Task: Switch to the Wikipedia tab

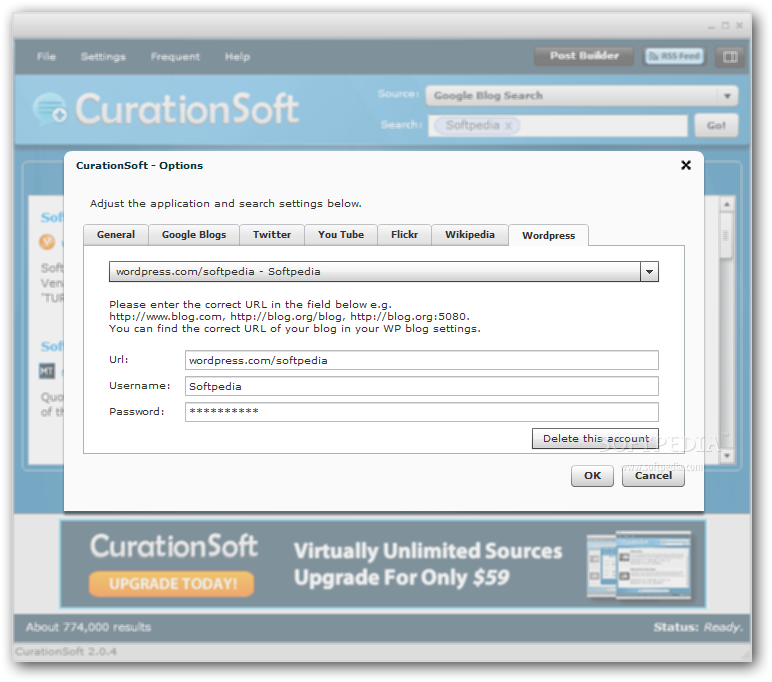Action: [470, 234]
